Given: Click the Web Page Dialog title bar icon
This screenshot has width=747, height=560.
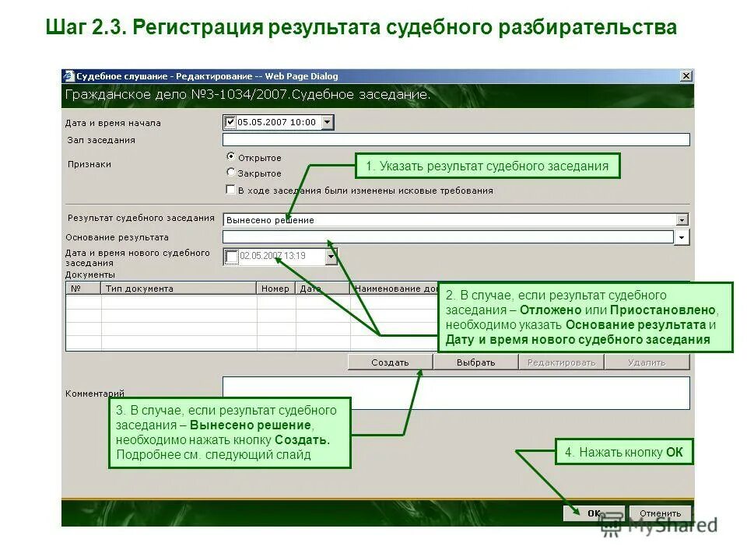Looking at the screenshot, I should (69, 75).
